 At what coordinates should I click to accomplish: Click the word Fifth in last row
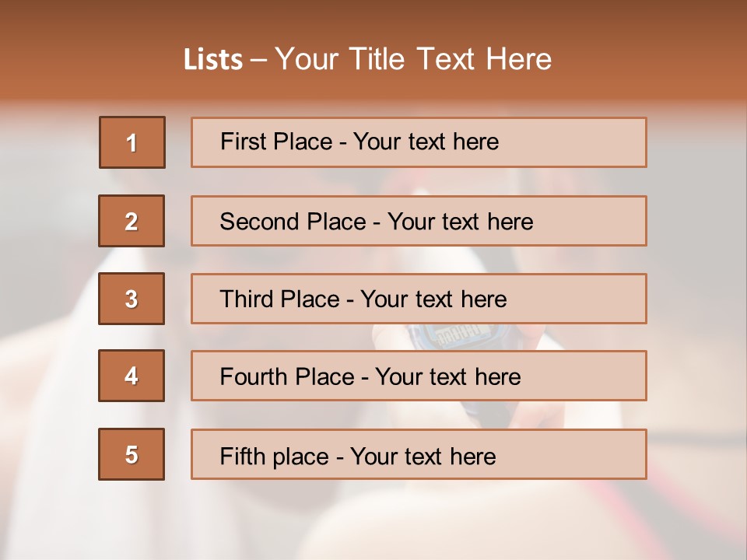point(243,456)
